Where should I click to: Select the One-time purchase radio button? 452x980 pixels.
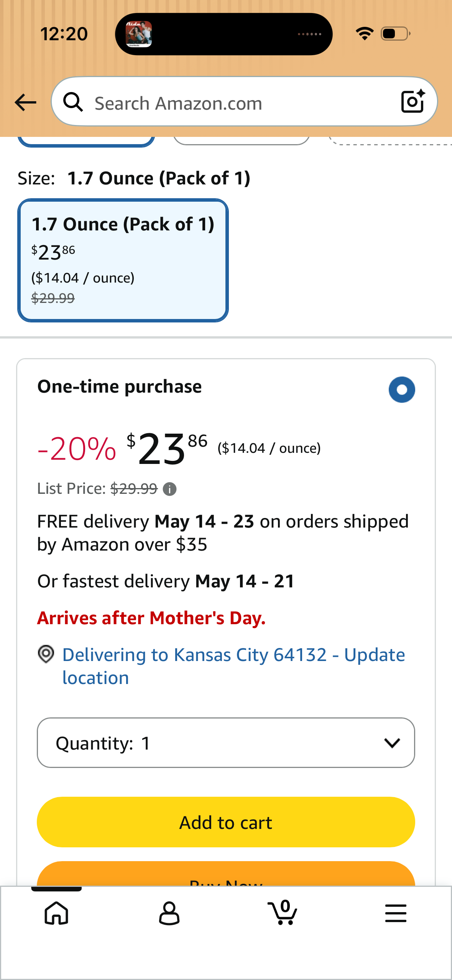point(401,390)
